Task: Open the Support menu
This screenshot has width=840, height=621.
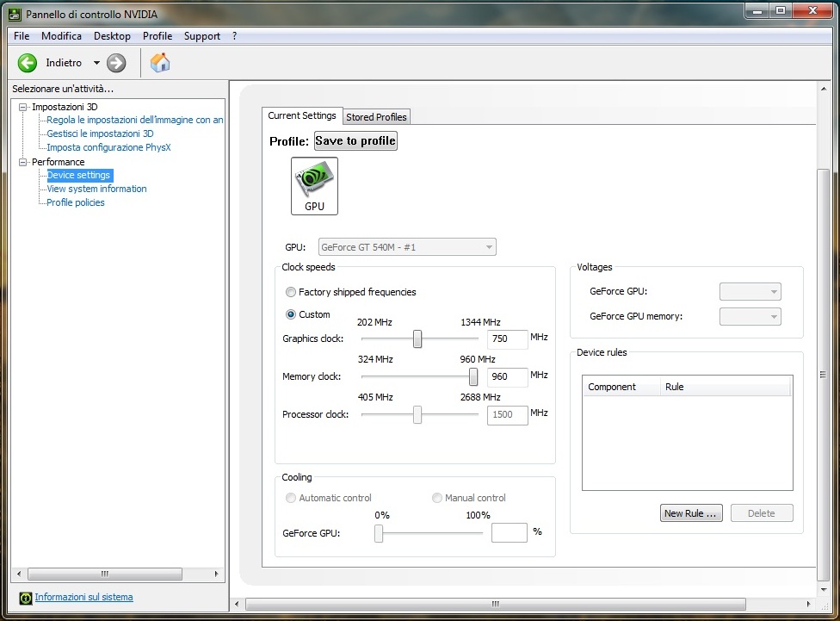Action: 202,36
